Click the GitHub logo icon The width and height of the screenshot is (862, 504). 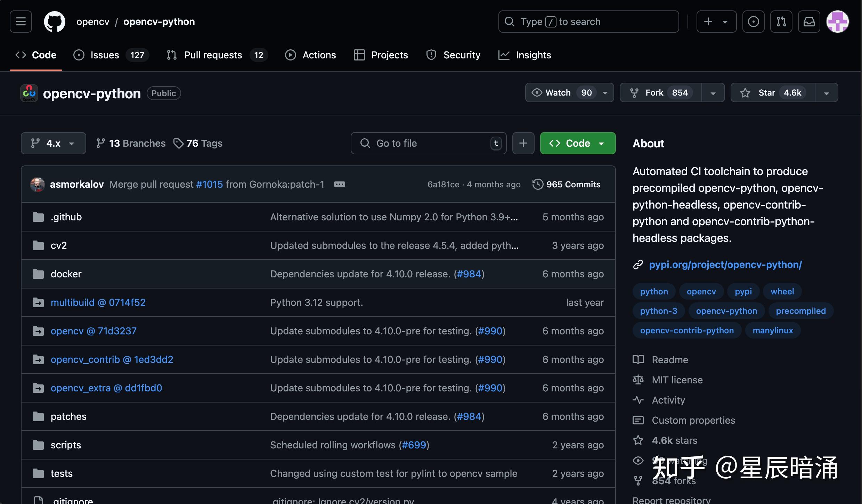point(55,22)
